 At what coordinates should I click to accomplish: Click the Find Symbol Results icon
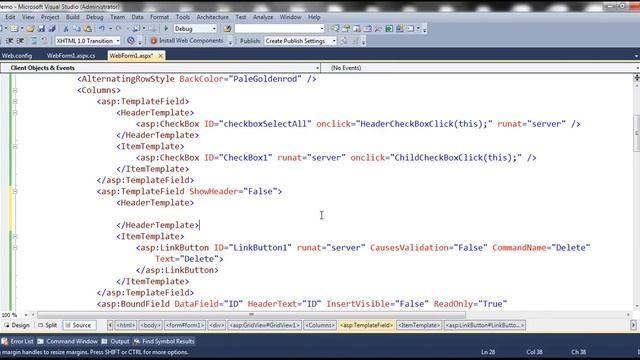tap(137, 341)
